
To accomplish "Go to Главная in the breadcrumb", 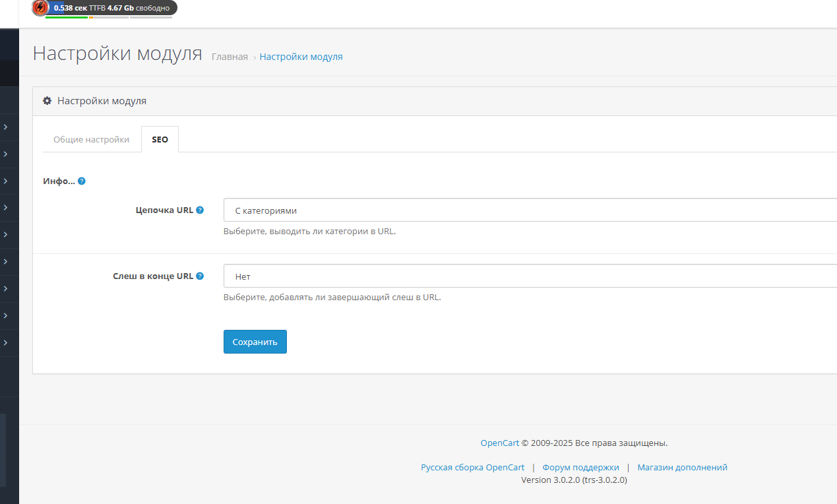I will (x=230, y=57).
